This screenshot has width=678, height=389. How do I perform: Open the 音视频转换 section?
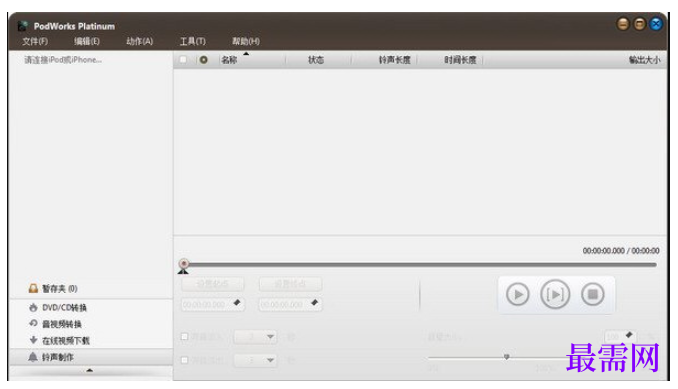(x=61, y=324)
